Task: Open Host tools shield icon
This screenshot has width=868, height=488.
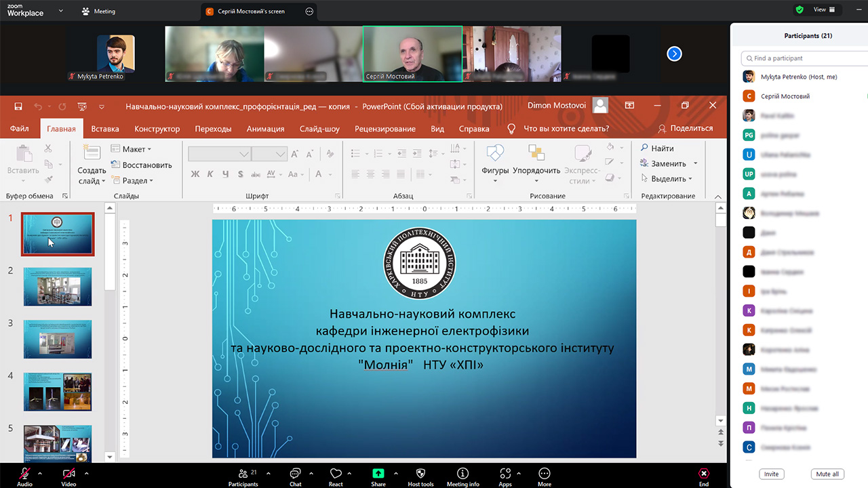Action: (x=420, y=474)
